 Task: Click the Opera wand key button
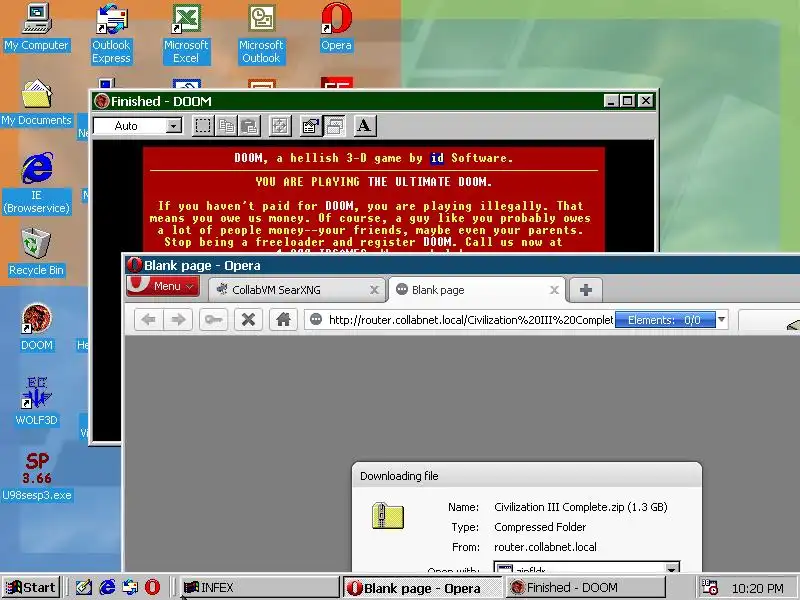coord(213,320)
